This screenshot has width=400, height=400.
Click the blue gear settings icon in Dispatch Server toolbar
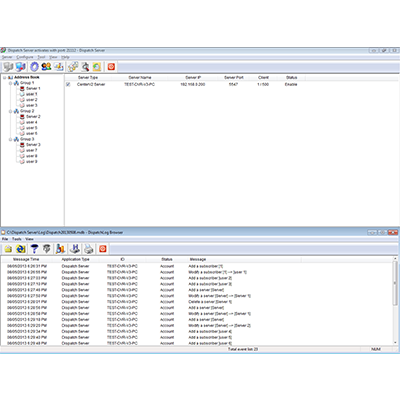(34, 67)
